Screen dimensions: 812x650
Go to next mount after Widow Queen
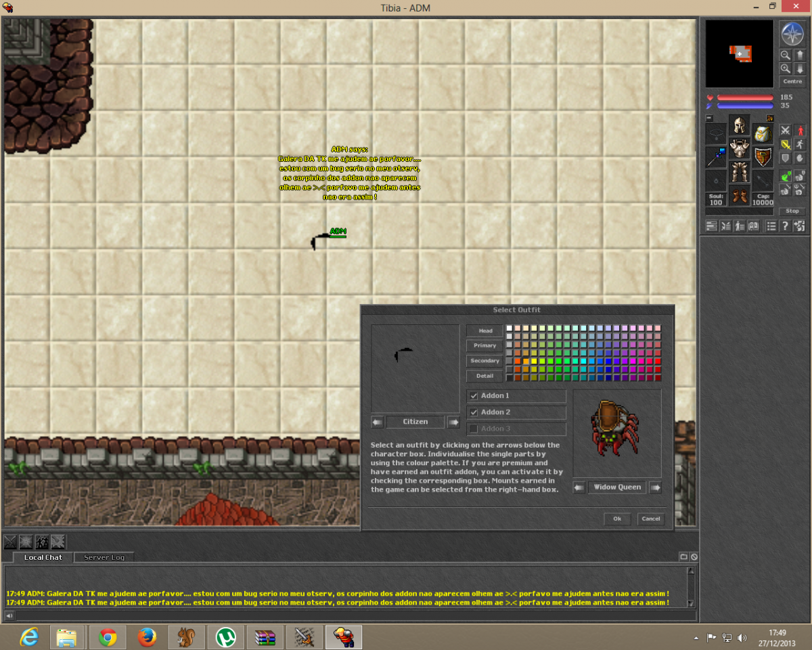pos(655,487)
